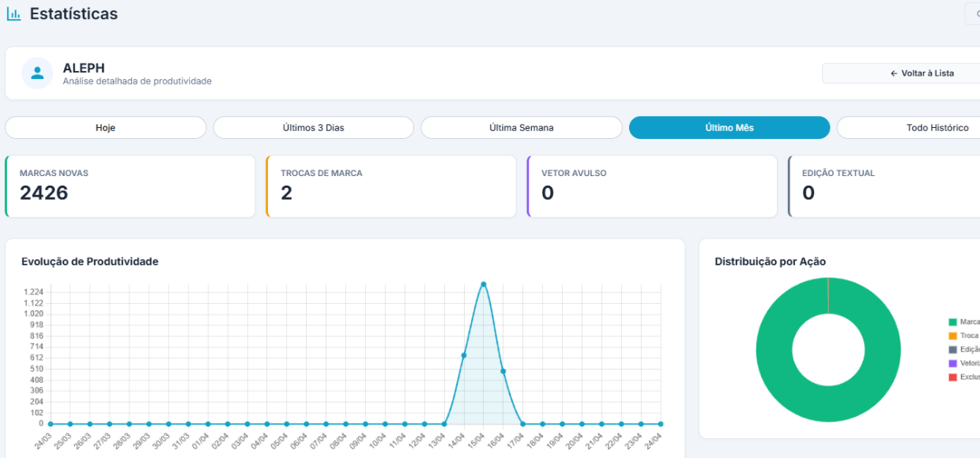Click the 17/04 data point on chart
This screenshot has height=458, width=980.
523,424
